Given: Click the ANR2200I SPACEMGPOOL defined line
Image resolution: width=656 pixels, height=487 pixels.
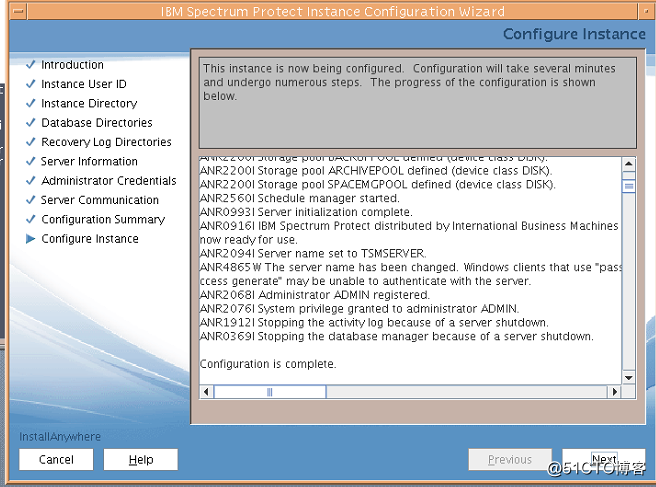Looking at the screenshot, I should point(378,185).
